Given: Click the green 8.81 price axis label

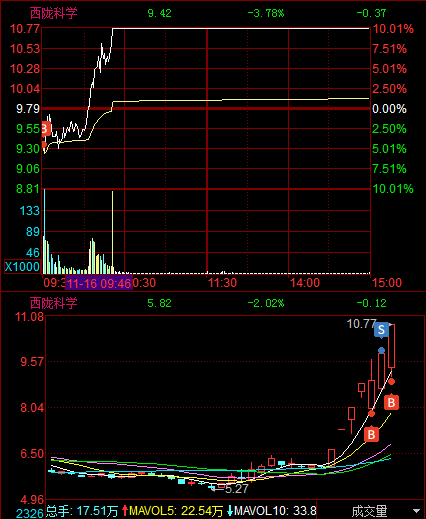Looking at the screenshot, I should point(28,189).
